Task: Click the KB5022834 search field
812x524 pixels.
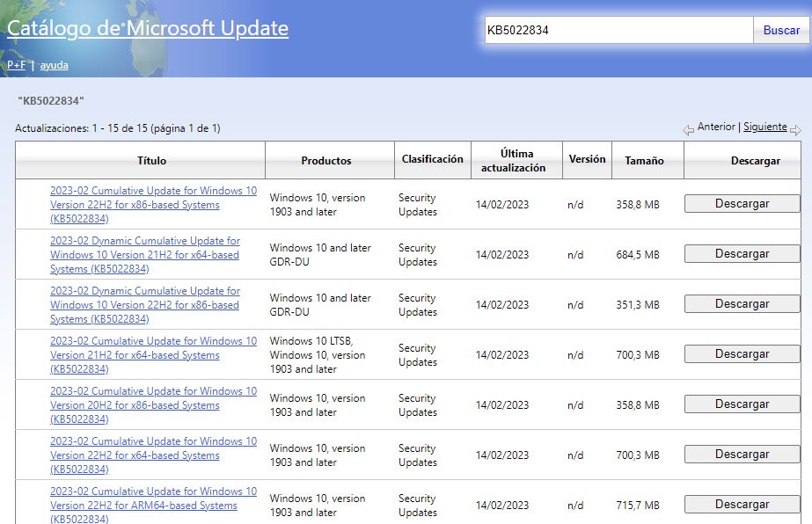Action: point(618,30)
